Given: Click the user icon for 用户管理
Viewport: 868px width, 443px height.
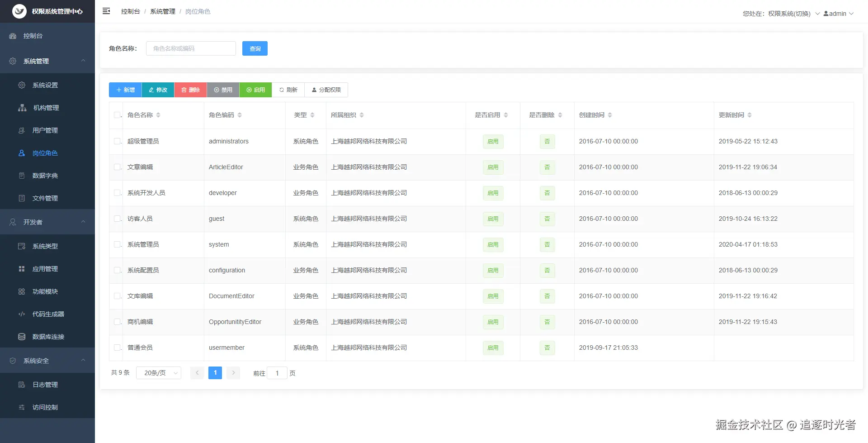Looking at the screenshot, I should (22, 130).
